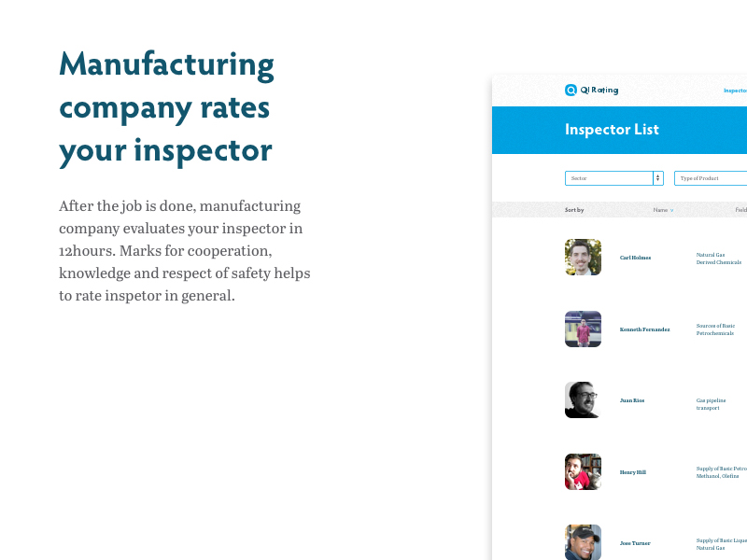Open the Type of Product dropdown
Screen dimensions: 747x560
tap(710, 178)
